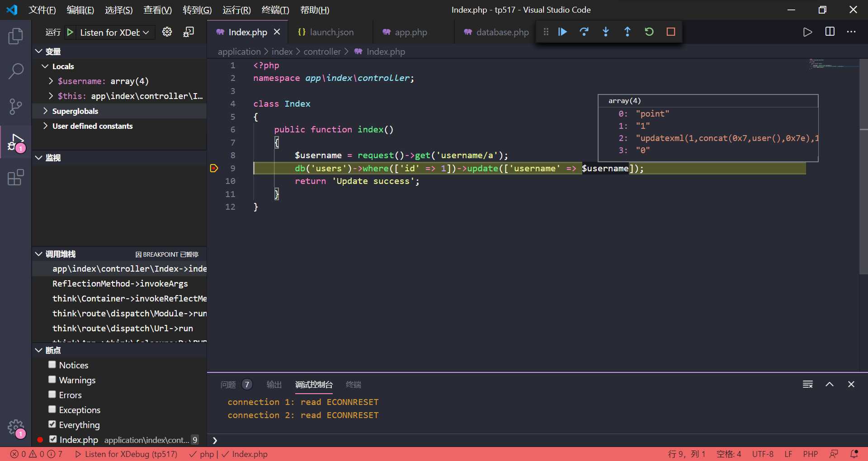The width and height of the screenshot is (868, 461).
Task: Start debugging with green play arrow
Action: pos(70,32)
